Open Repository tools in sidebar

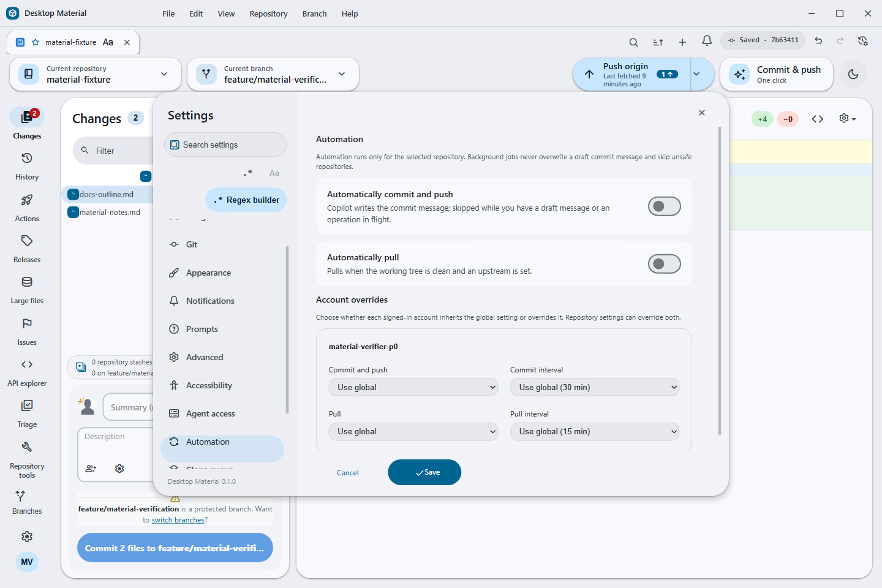tap(27, 460)
